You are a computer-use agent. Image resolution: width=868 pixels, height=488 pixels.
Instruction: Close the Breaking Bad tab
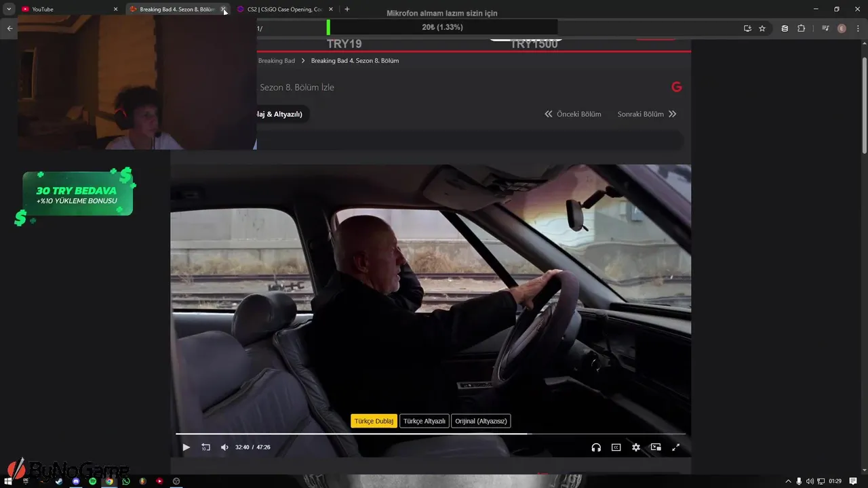pyautogui.click(x=223, y=9)
